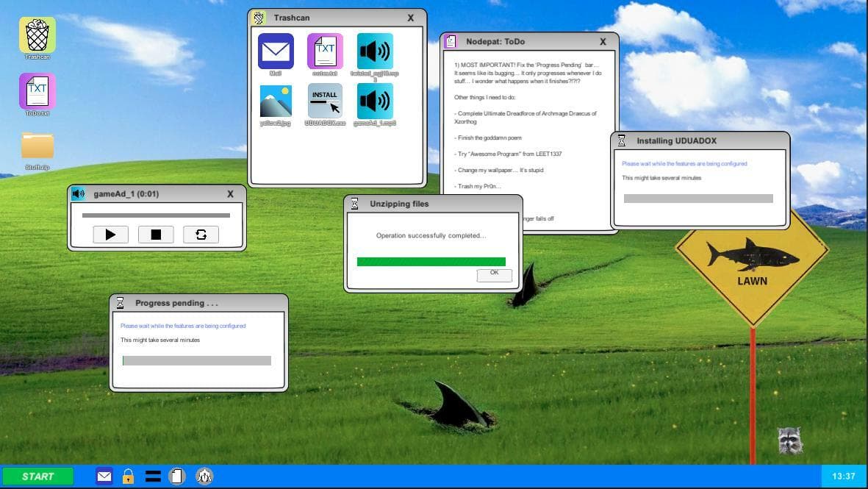This screenshot has height=489, width=868.
Task: Open the gameAd_1.mp3 icon in Trashcan
Action: point(375,101)
